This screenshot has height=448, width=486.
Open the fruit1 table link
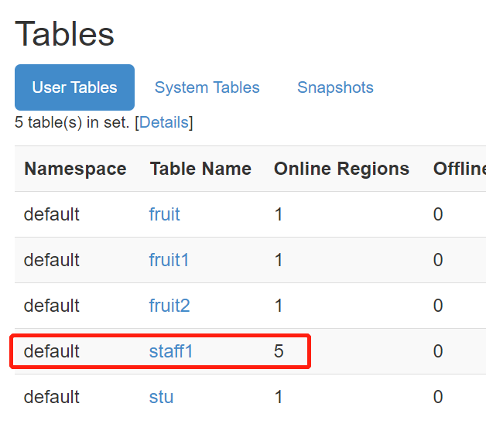click(x=169, y=260)
